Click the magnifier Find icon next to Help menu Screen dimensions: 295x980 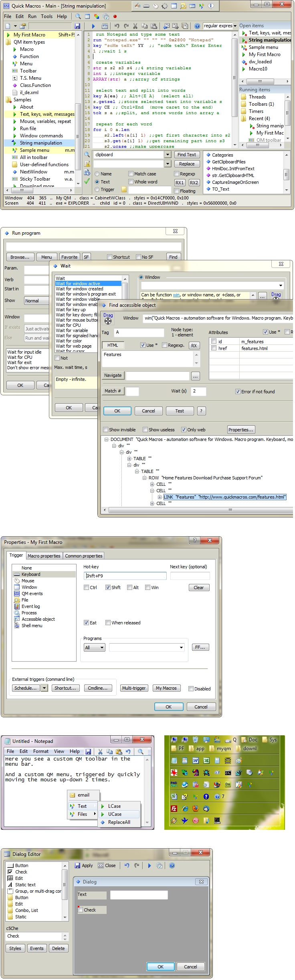point(78,16)
